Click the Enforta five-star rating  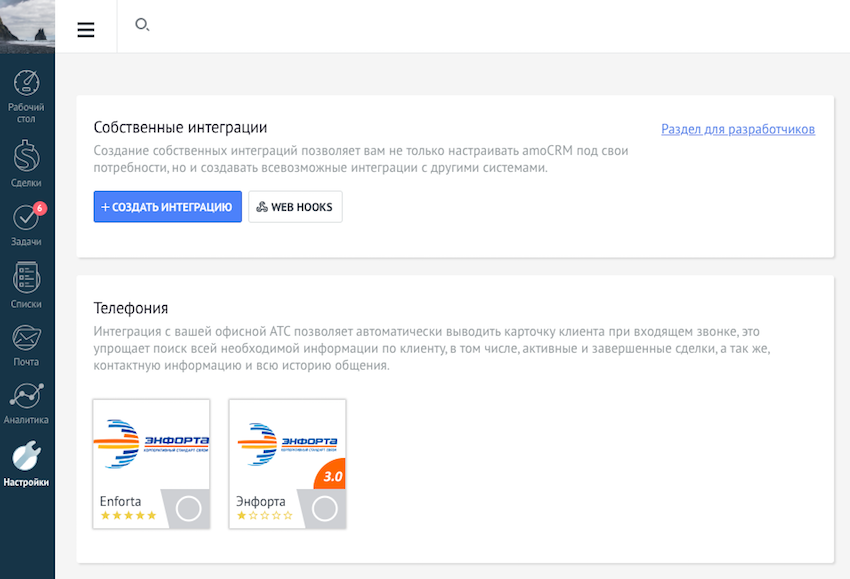coord(128,516)
